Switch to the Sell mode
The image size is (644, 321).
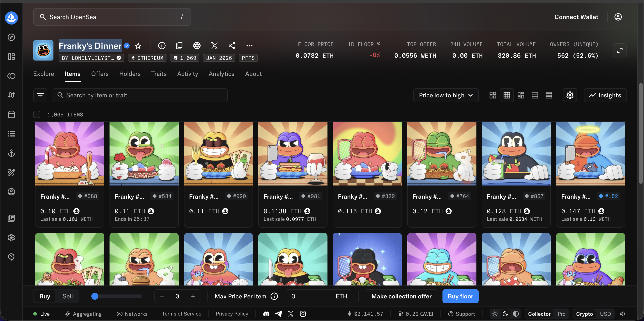click(67, 296)
